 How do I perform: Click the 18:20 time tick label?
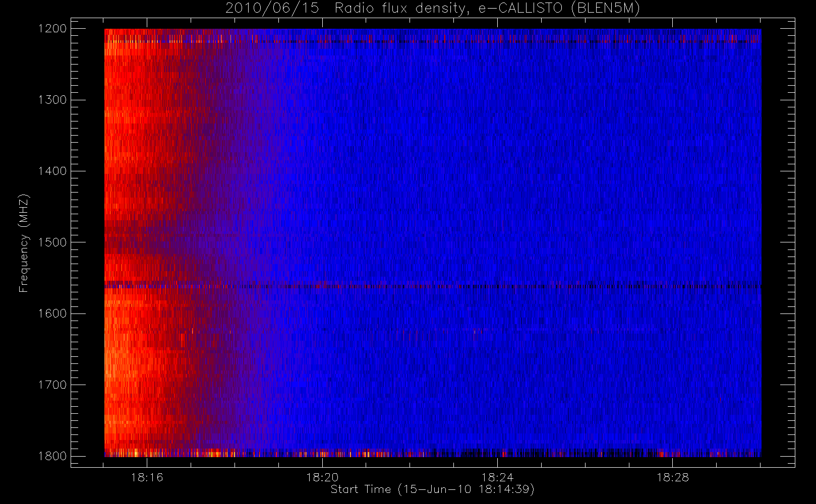tap(322, 477)
